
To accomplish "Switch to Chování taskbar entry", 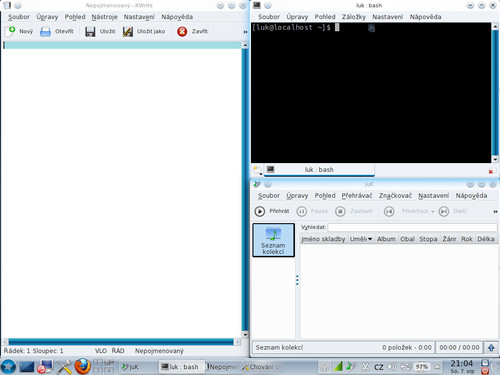I will tap(262, 367).
